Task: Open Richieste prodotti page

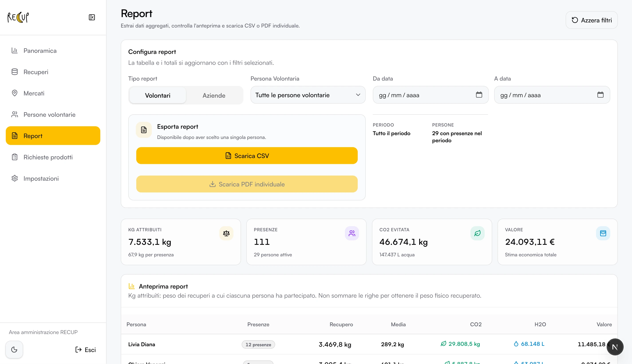Action: click(x=53, y=157)
